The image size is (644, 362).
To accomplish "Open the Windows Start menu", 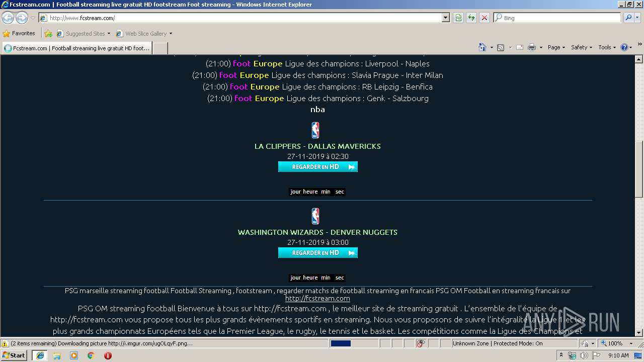I will (x=14, y=355).
